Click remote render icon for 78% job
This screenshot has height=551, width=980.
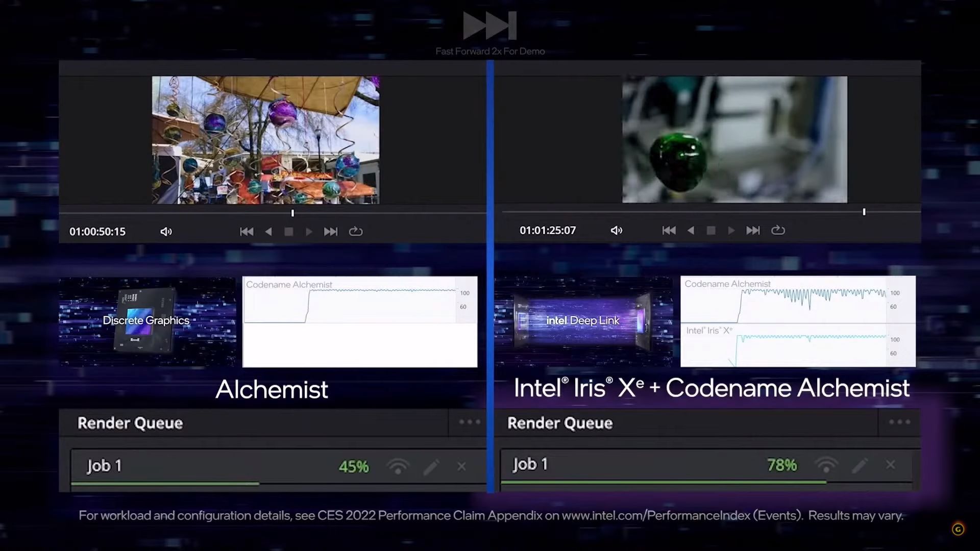click(827, 465)
